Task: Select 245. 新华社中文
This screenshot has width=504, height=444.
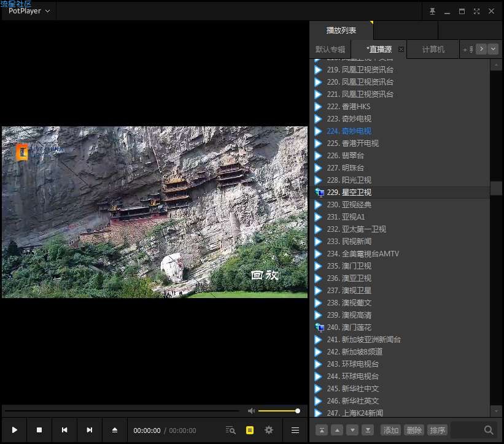Action: click(400, 388)
